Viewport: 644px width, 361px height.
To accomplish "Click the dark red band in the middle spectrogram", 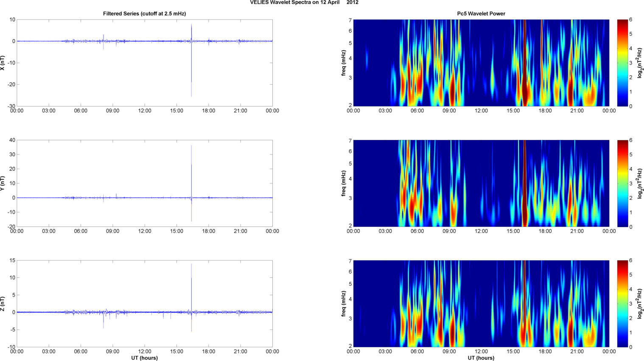I will click(x=525, y=183).
